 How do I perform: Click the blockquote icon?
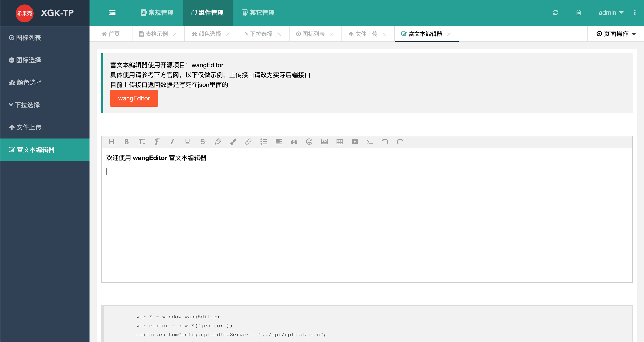[294, 142]
